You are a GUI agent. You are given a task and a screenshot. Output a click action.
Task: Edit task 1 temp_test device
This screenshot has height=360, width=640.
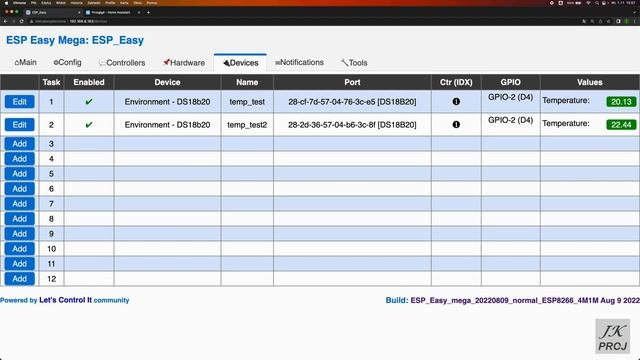click(20, 102)
